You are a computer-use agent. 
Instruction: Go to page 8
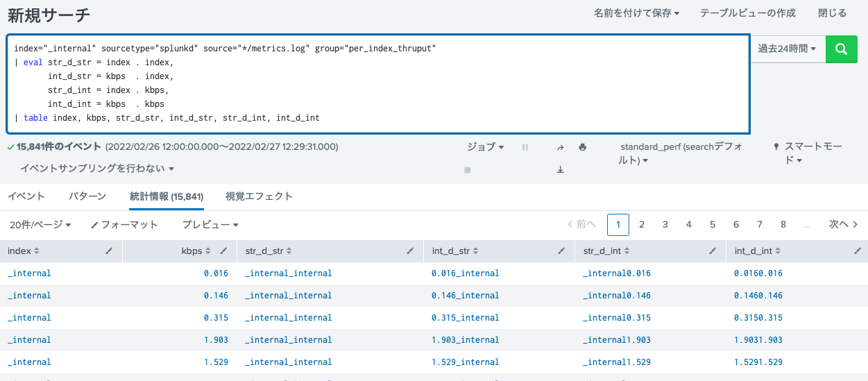783,224
